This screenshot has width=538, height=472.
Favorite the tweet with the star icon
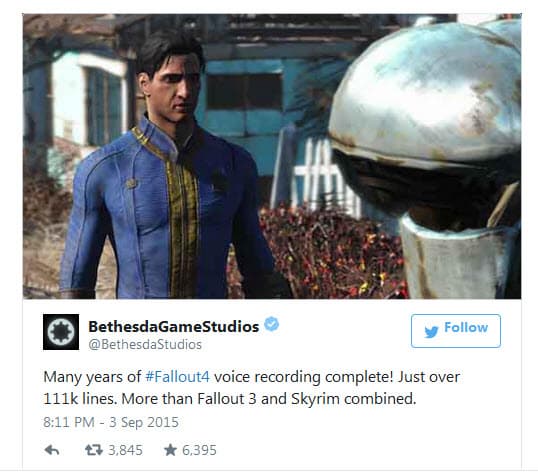(x=170, y=450)
